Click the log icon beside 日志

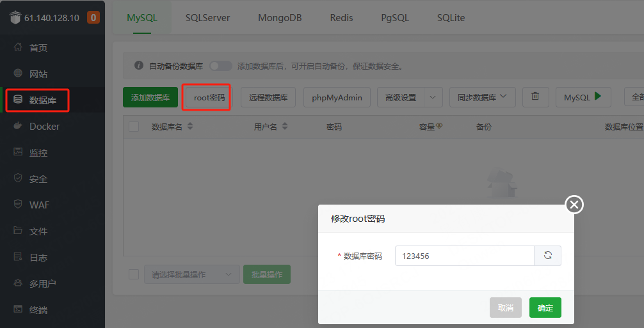18,256
